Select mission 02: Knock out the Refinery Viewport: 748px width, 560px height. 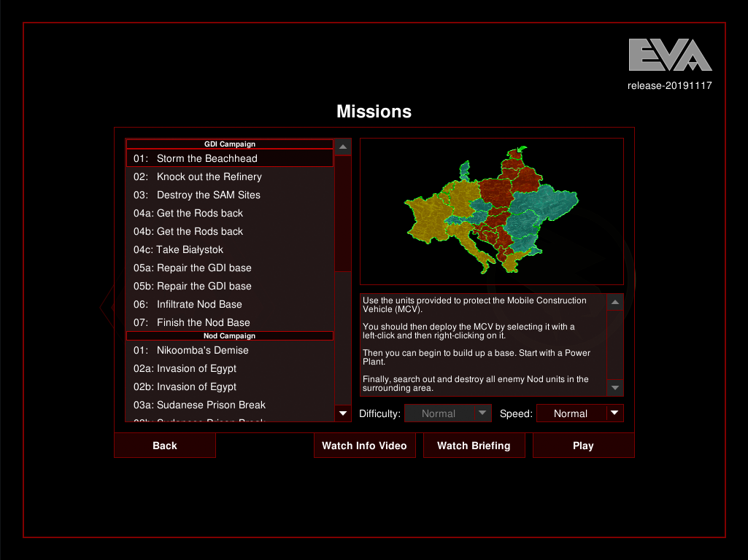click(229, 176)
